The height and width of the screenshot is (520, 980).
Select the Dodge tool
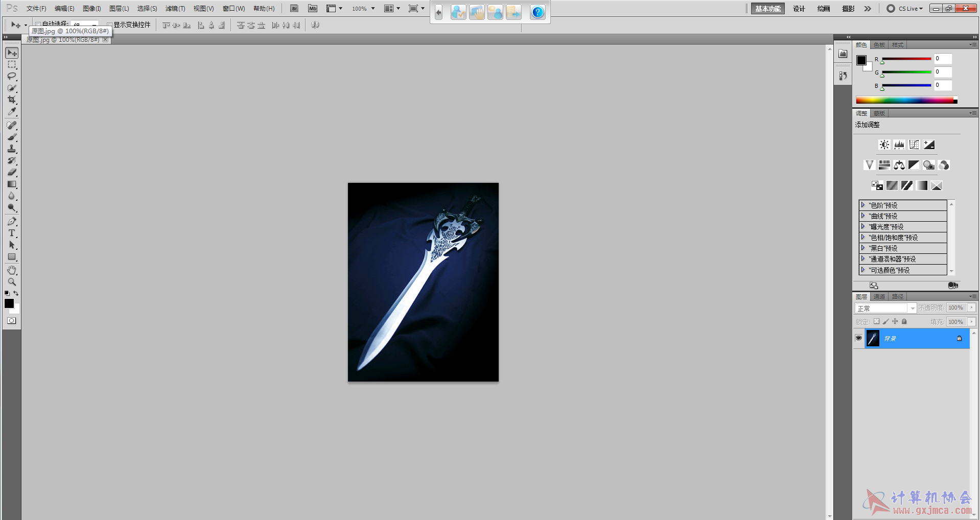click(x=12, y=207)
